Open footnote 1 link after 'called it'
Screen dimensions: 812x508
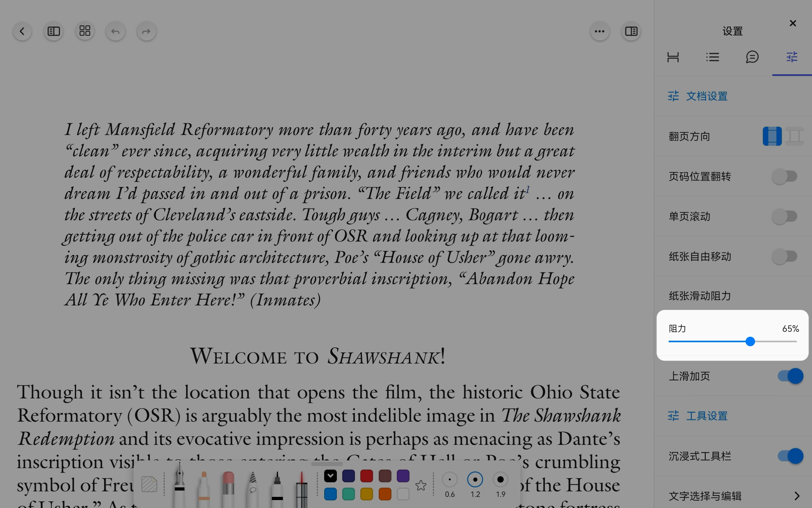[x=528, y=190]
